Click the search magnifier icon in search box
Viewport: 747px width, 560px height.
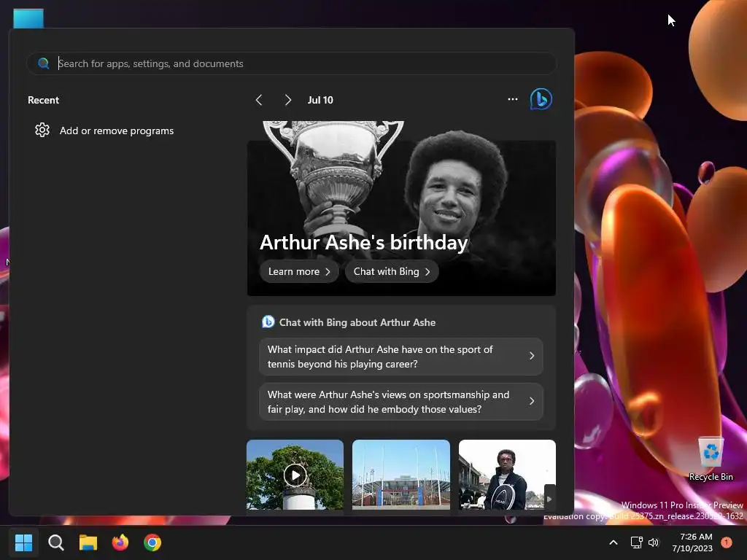pos(43,63)
